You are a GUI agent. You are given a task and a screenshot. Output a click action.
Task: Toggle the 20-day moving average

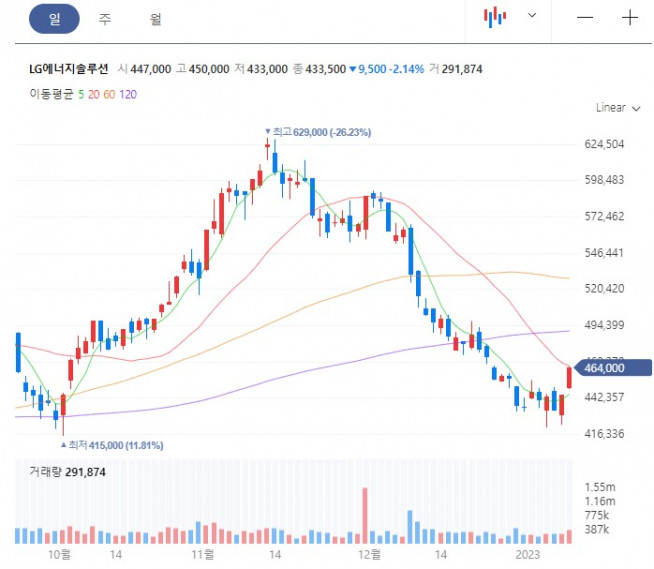92,94
